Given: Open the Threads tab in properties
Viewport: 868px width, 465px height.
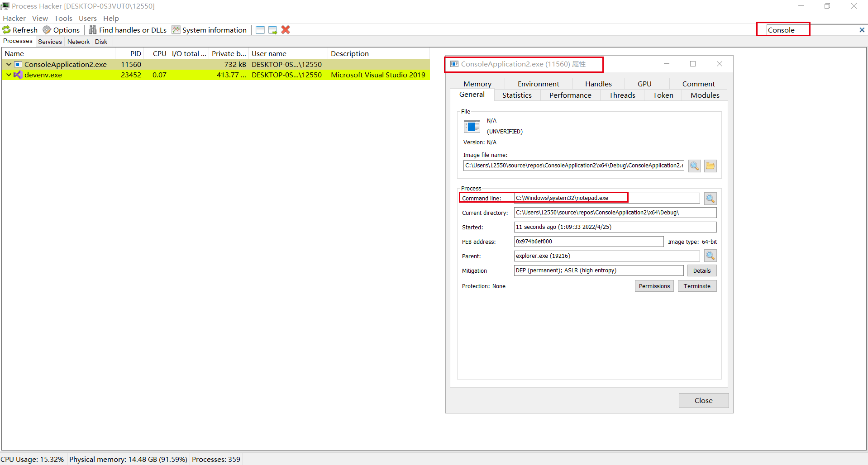Looking at the screenshot, I should [622, 95].
